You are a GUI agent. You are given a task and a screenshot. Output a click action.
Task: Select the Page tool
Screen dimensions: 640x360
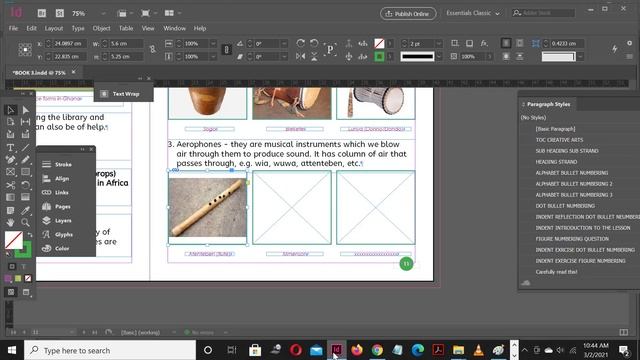click(x=11, y=122)
